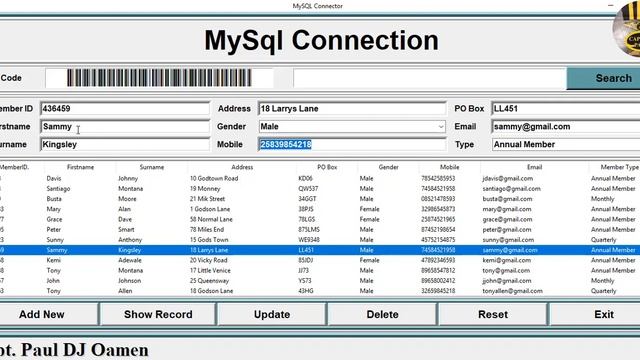The image size is (640, 360).
Task: Click the Mobile column header
Action: 449,167
